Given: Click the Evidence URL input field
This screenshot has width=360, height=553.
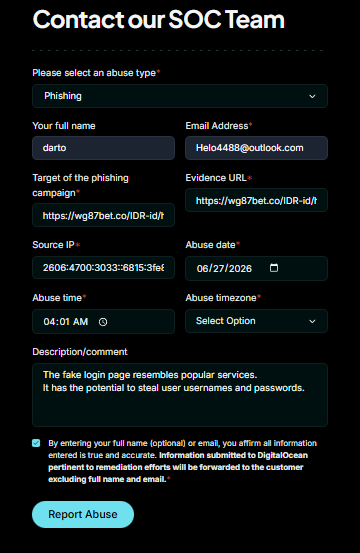Looking at the screenshot, I should [x=256, y=200].
